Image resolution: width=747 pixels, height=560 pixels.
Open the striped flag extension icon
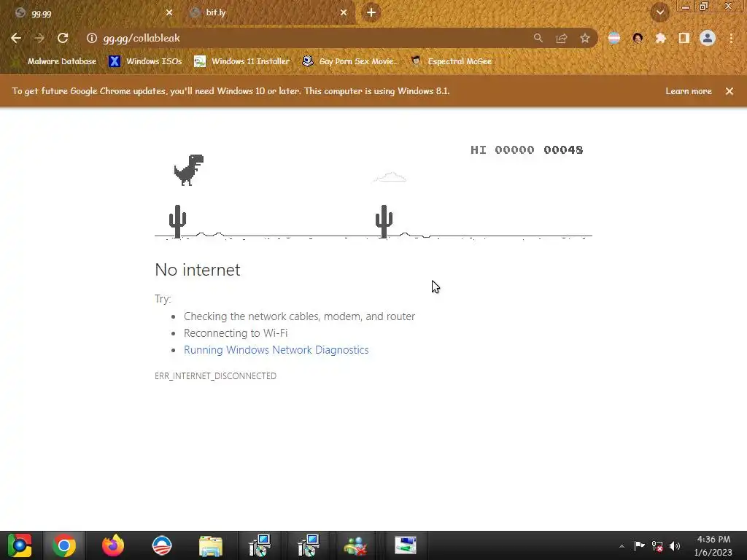coord(614,38)
